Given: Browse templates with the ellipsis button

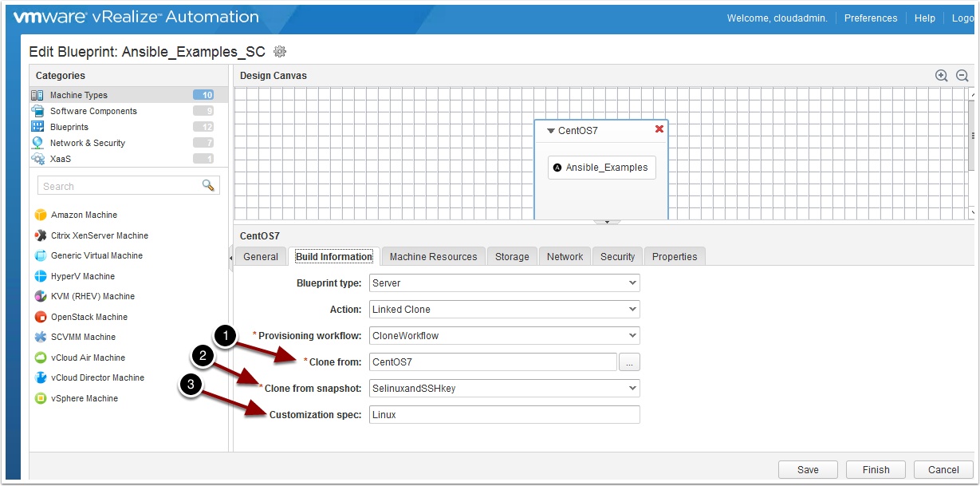Looking at the screenshot, I should pyautogui.click(x=629, y=362).
